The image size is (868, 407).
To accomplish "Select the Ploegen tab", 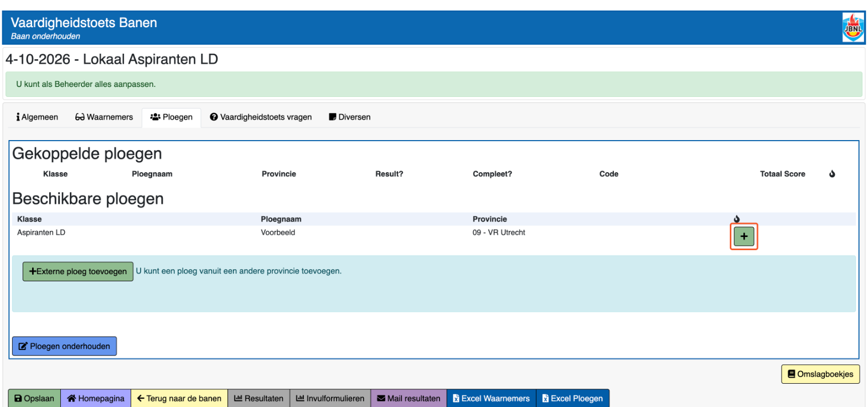I will (171, 117).
